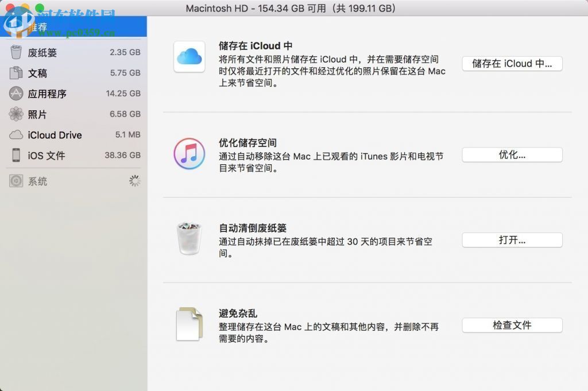The image size is (588, 391).
Task: Enable storing files in iCloud
Action: 512,64
